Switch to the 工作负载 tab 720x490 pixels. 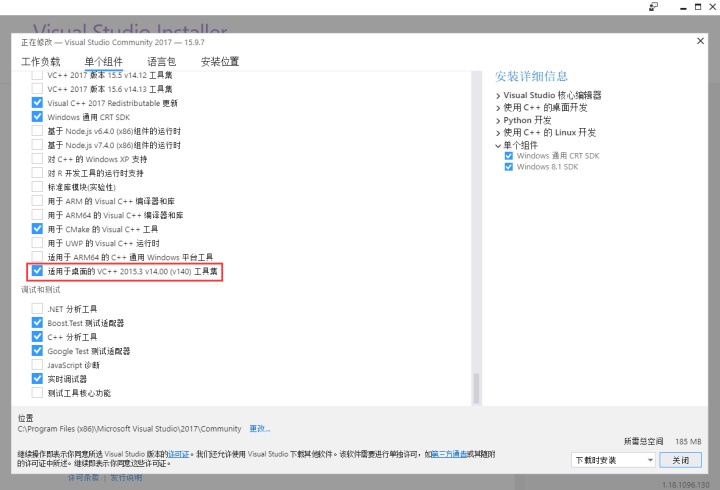pyautogui.click(x=40, y=62)
